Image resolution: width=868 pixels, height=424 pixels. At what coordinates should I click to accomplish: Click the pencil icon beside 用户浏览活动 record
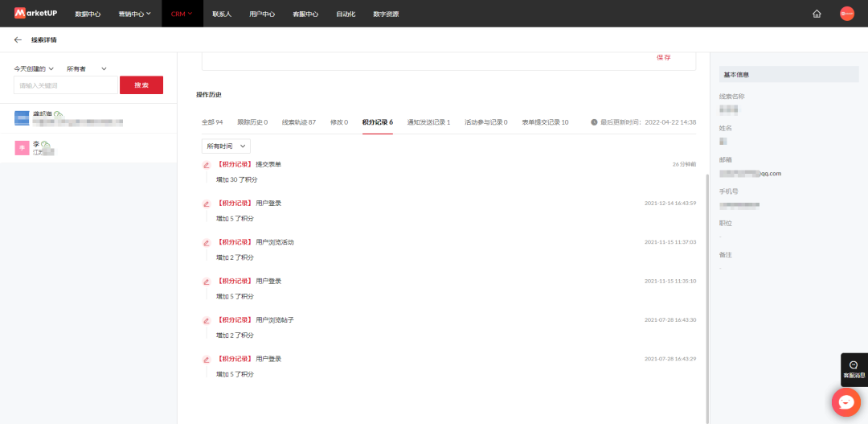coord(207,242)
